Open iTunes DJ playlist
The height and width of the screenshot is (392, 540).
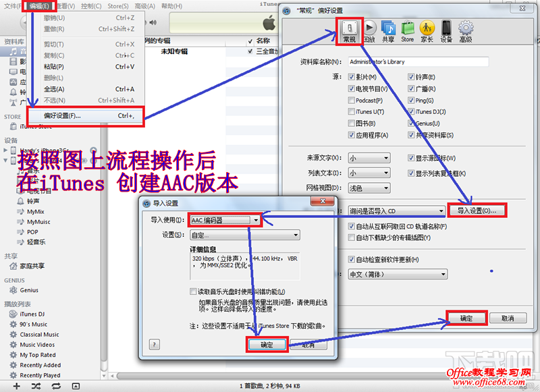coord(32,314)
